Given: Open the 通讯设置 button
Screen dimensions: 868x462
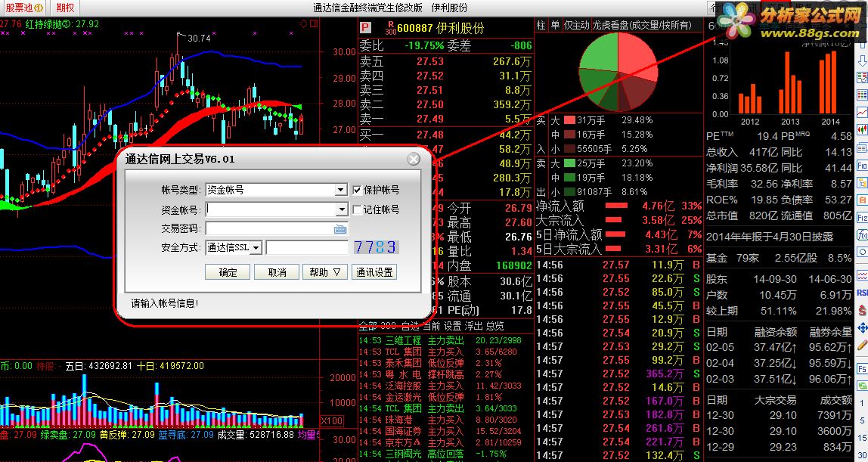Looking at the screenshot, I should (374, 272).
